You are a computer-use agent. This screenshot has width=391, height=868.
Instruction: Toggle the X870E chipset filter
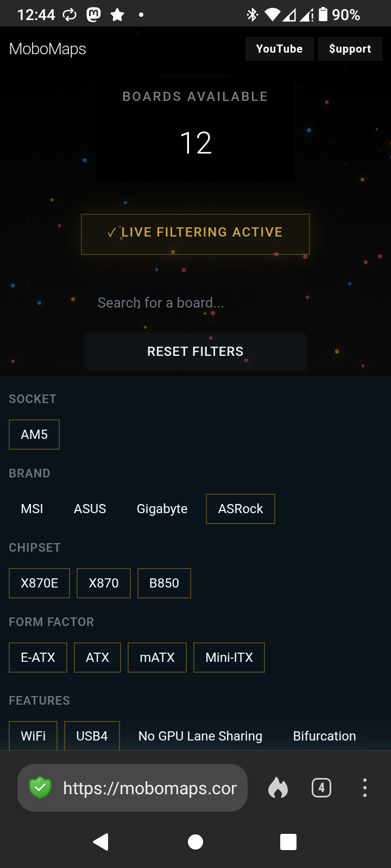(x=39, y=583)
